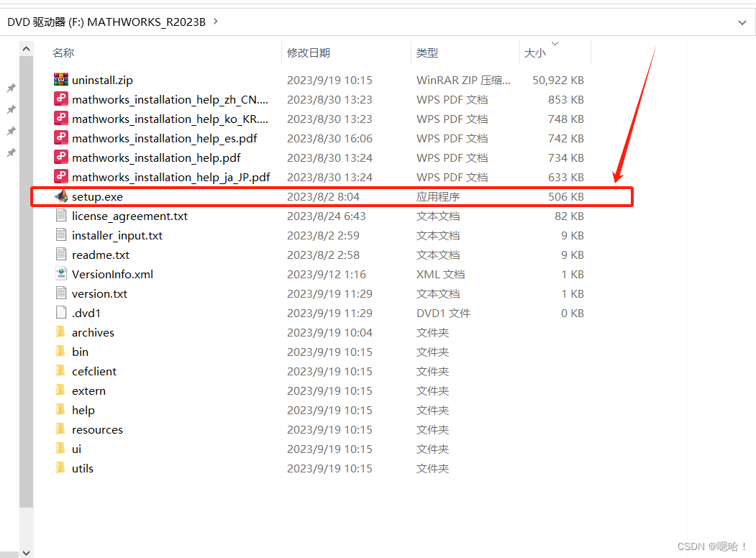Image resolution: width=756 pixels, height=558 pixels.
Task: Select file name mathworks_installation_help_ja_JP.pdf
Action: coord(171,178)
